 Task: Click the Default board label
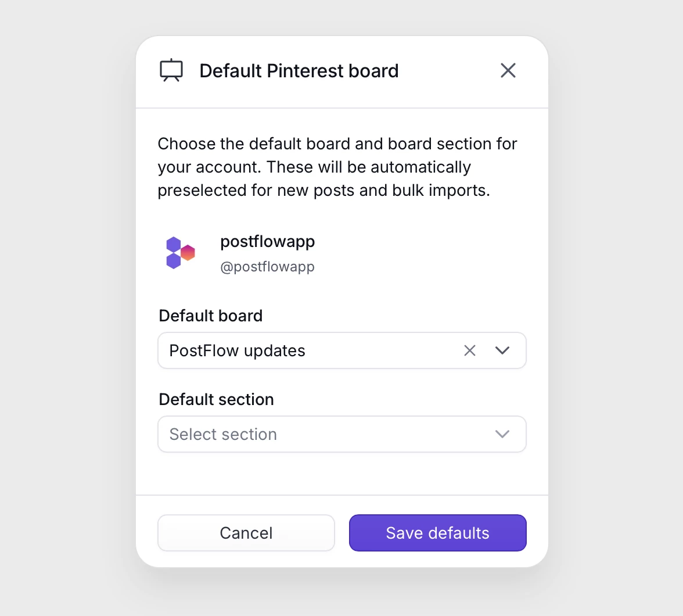pos(210,316)
